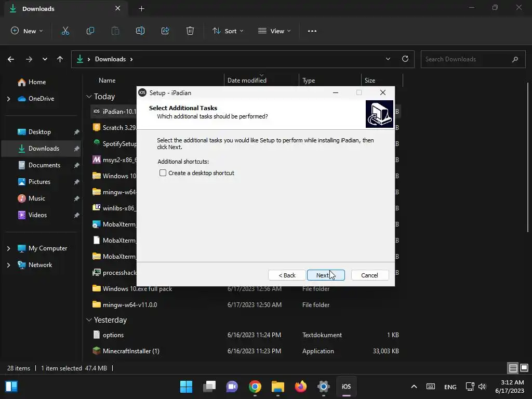Expand the OneDrive tree node
532x399 pixels.
click(x=8, y=99)
